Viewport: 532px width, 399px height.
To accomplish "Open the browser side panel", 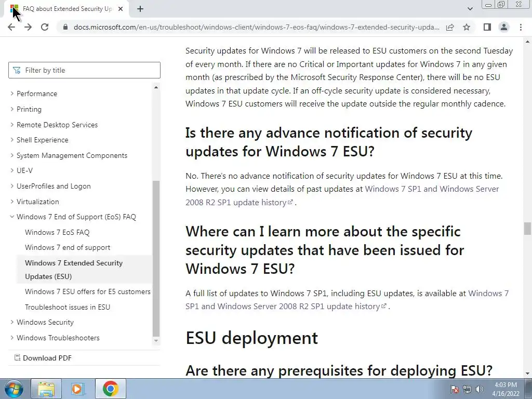I will pyautogui.click(x=487, y=27).
